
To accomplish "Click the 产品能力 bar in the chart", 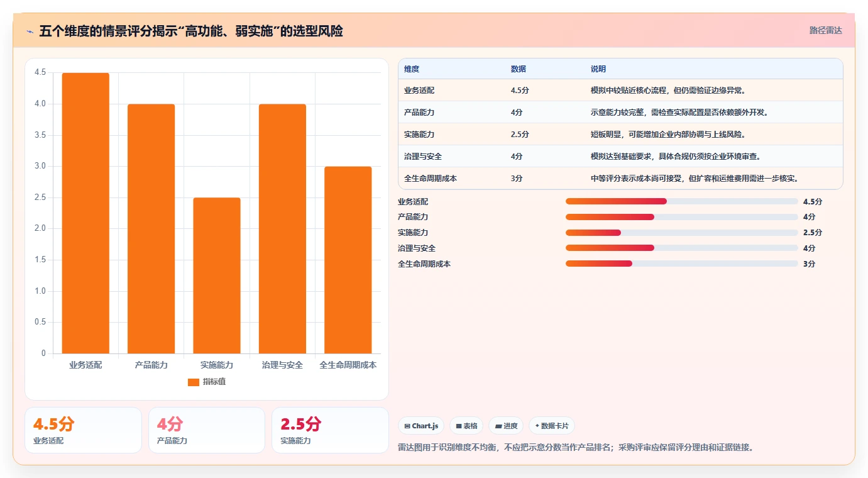I will point(151,229).
